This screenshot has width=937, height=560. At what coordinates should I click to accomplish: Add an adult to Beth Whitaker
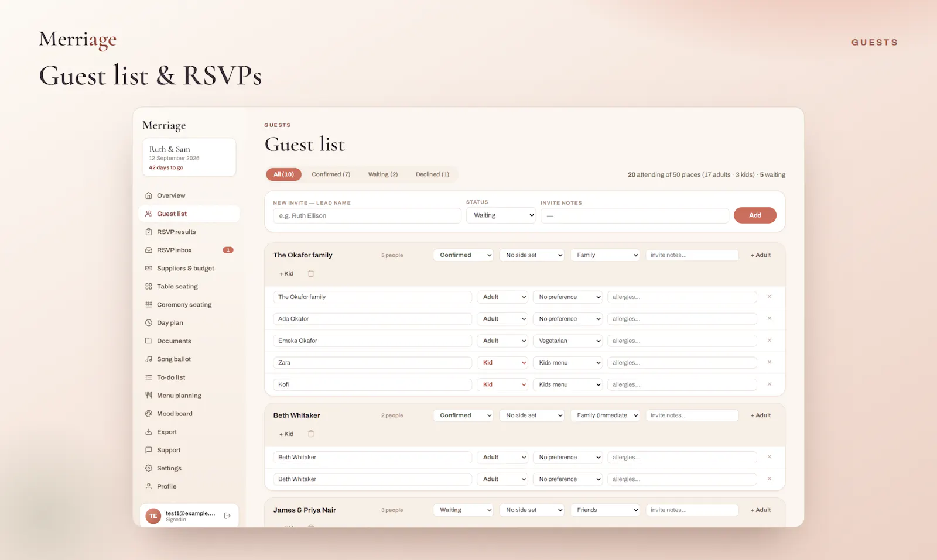[x=761, y=415]
